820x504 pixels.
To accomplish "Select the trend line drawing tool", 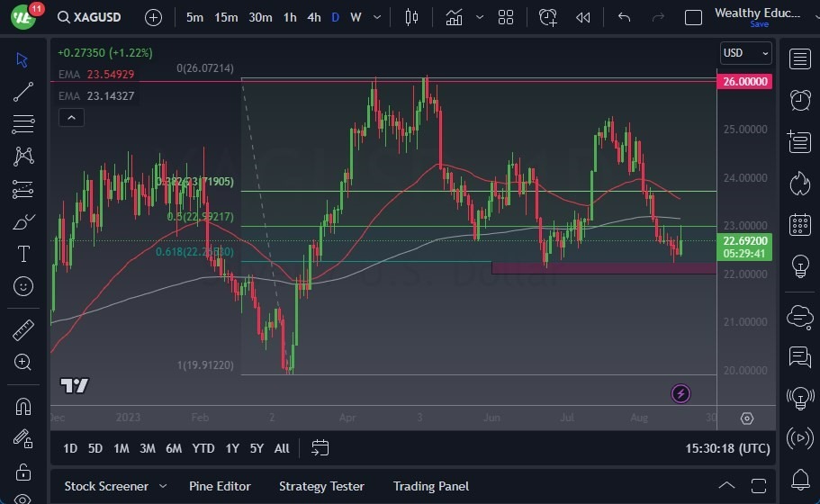I will 23,92.
